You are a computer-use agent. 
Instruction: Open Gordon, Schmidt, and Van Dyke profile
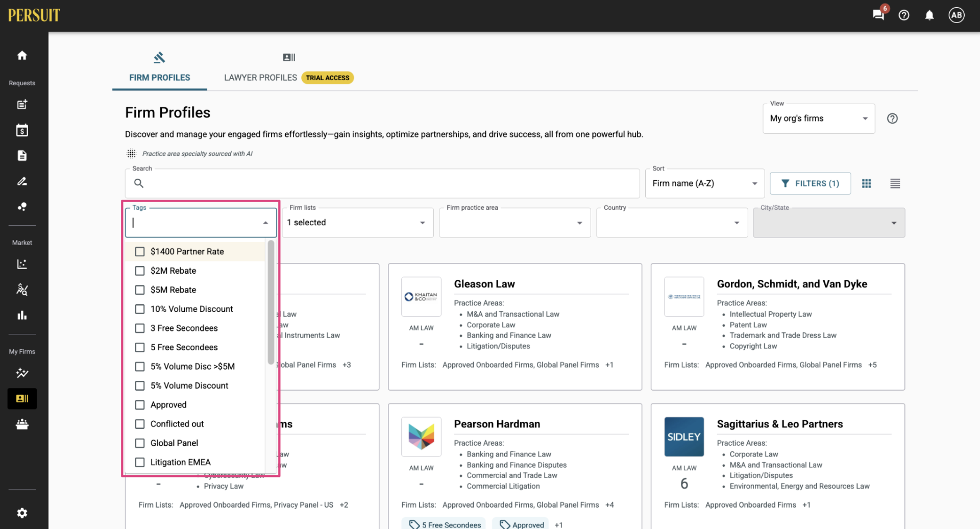click(x=792, y=284)
